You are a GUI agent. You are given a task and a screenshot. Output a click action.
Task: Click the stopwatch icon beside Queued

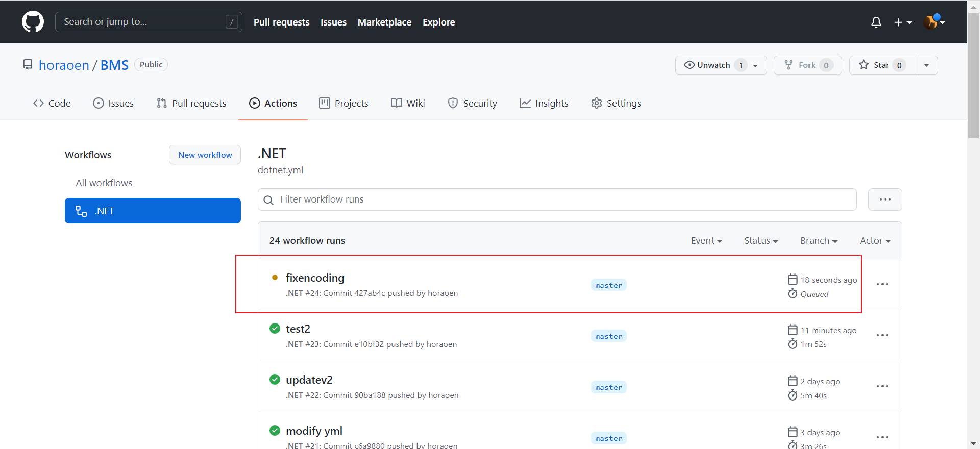793,293
